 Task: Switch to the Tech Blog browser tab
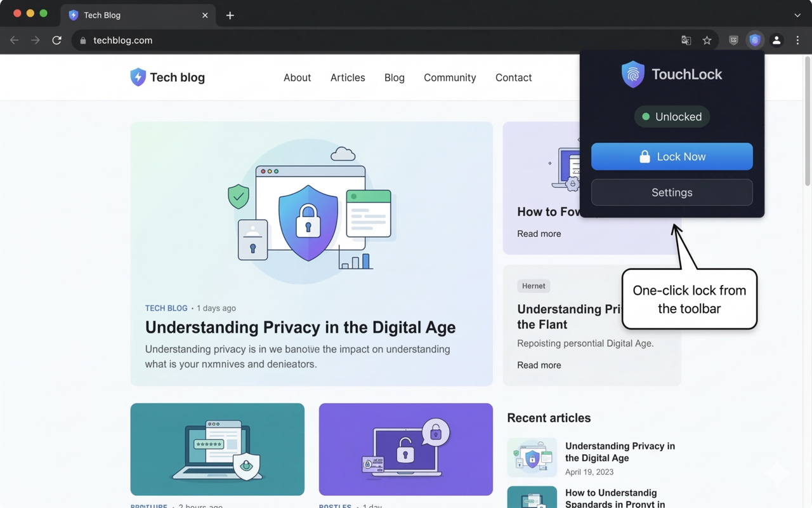point(127,15)
